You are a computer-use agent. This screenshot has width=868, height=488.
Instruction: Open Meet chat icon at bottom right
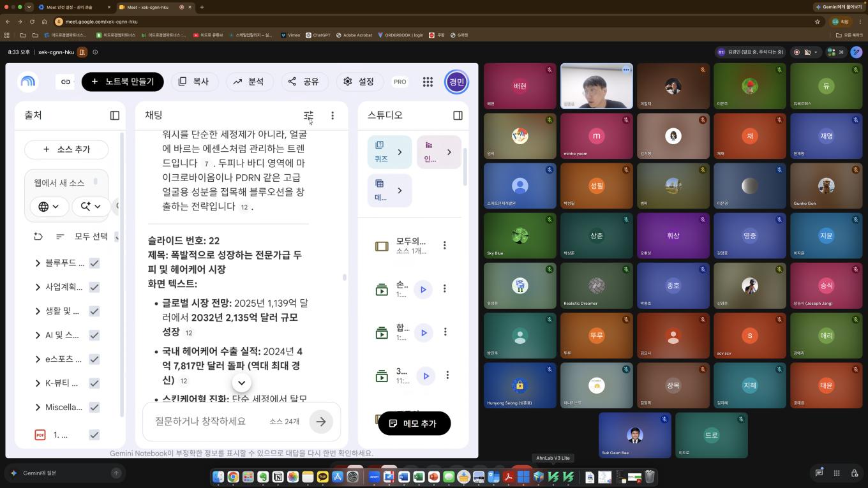(819, 473)
